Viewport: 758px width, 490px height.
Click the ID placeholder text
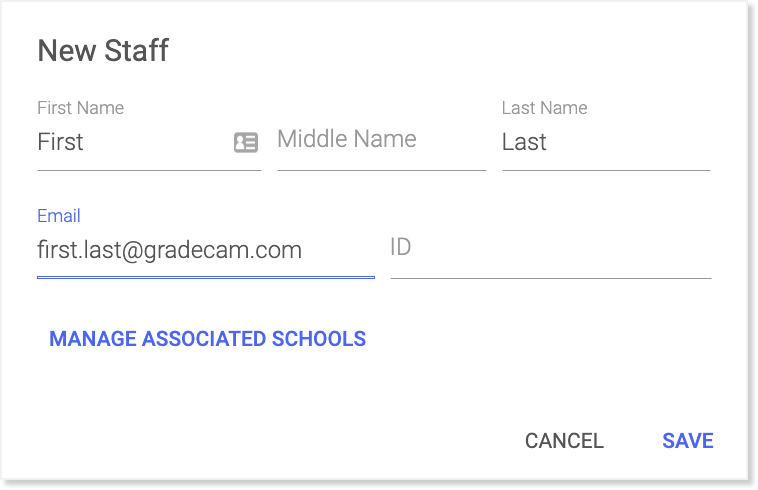tap(400, 247)
